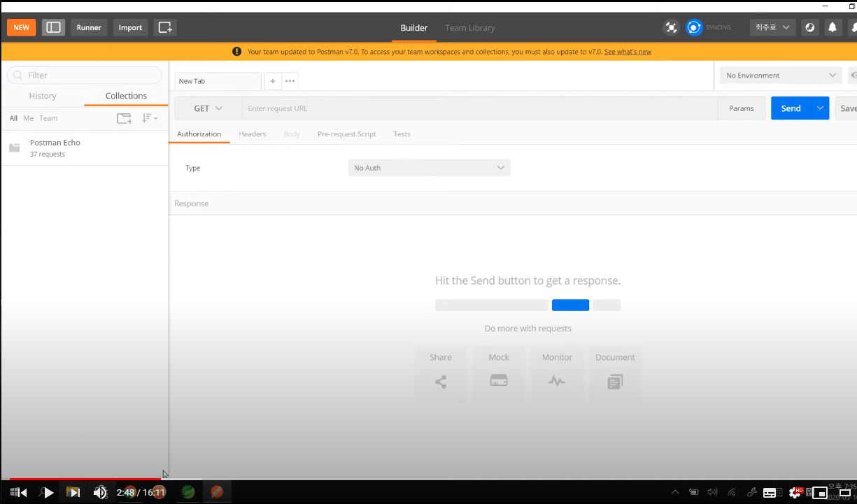Click the red video progress bar

click(x=85, y=479)
